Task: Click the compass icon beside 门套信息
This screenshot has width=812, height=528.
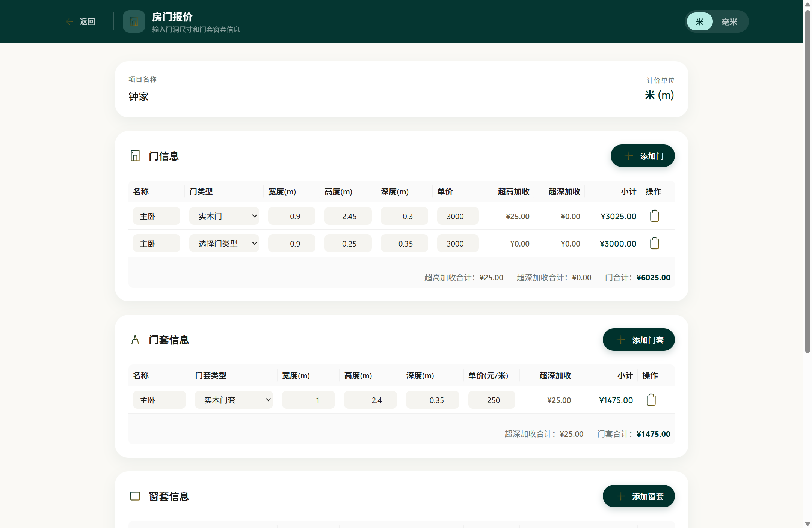Action: 135,340
